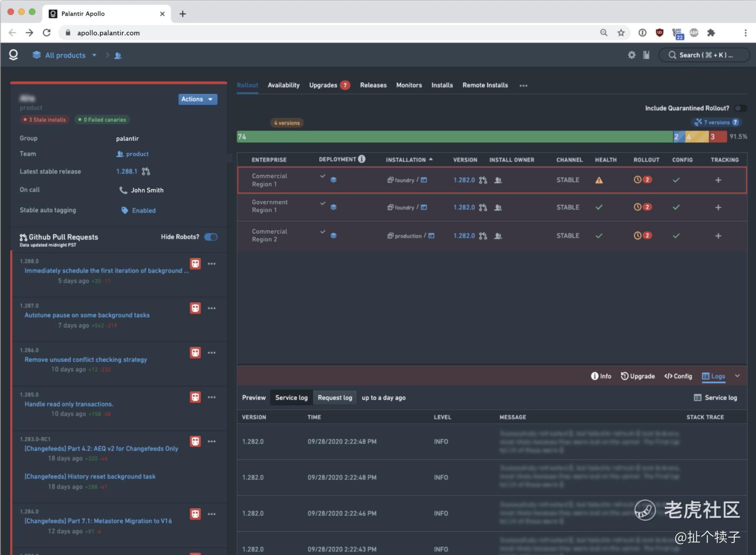Open the Remote Installs tab
The width and height of the screenshot is (756, 555).
click(485, 85)
